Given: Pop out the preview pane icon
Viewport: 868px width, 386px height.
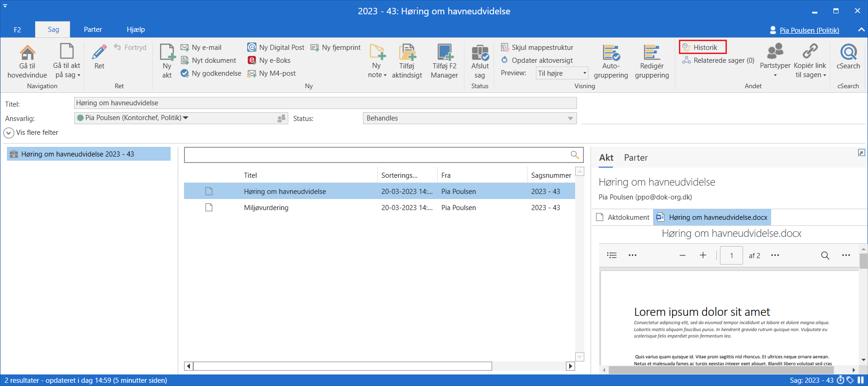Looking at the screenshot, I should pyautogui.click(x=861, y=153).
